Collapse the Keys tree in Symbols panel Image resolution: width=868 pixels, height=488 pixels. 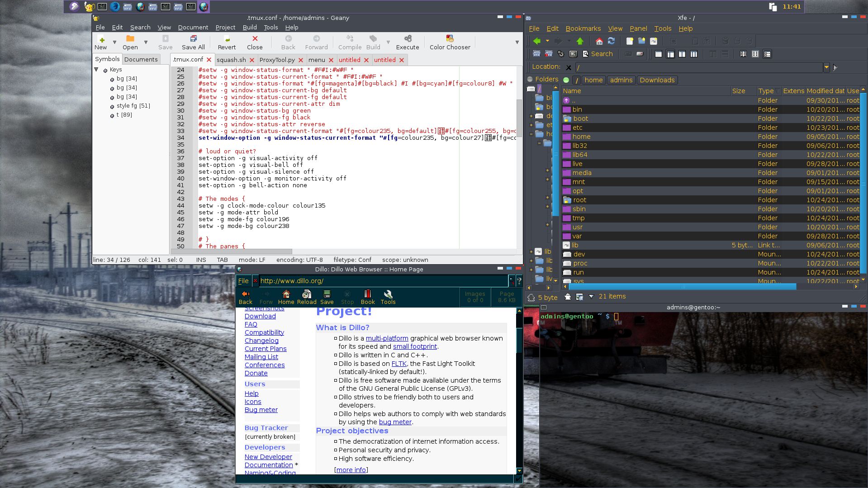click(96, 70)
